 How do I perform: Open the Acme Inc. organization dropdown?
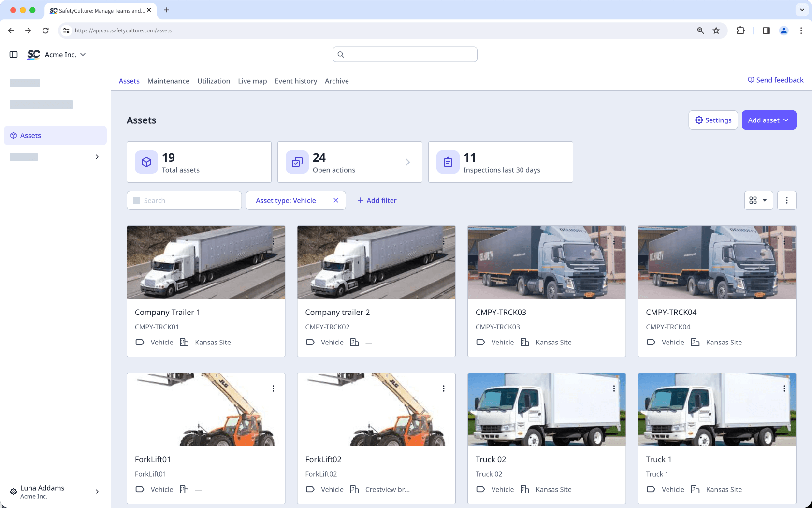pos(65,55)
